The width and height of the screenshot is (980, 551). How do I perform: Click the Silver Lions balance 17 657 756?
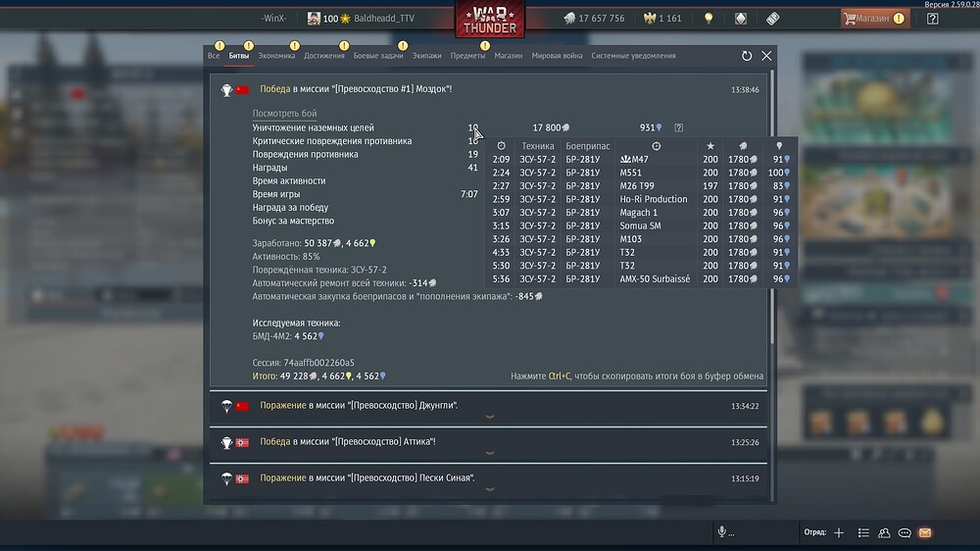(x=594, y=18)
